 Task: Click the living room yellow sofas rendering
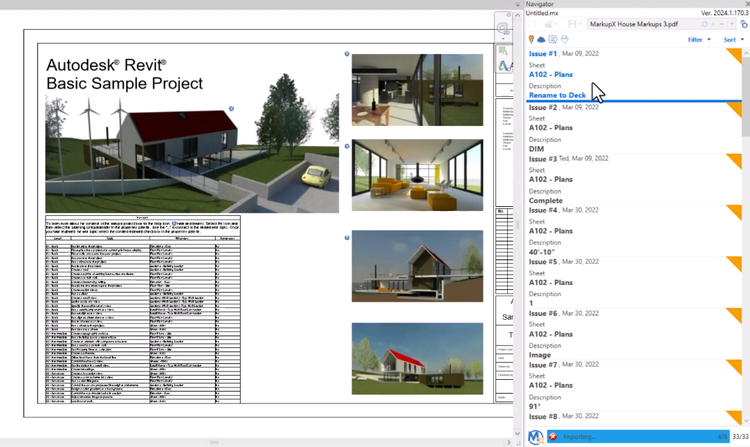tap(418, 175)
